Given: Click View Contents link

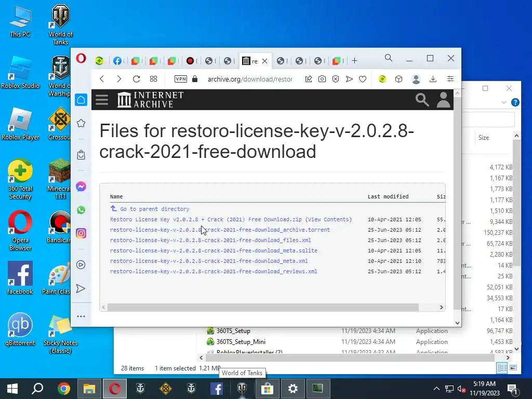Looking at the screenshot, I should (x=328, y=219).
